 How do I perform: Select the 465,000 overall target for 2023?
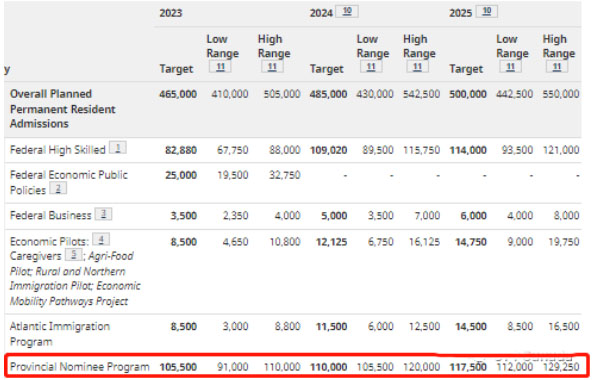178,94
